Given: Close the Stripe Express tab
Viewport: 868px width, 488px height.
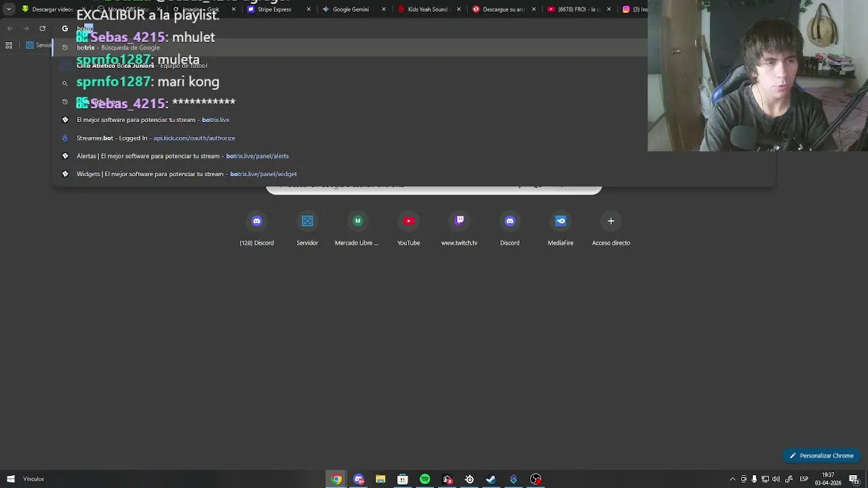Looking at the screenshot, I should (309, 9).
